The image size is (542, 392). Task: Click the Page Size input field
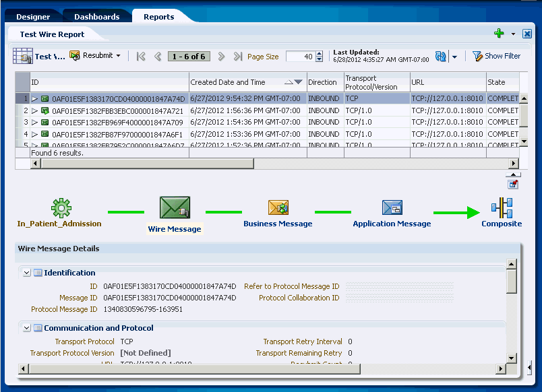[301, 57]
